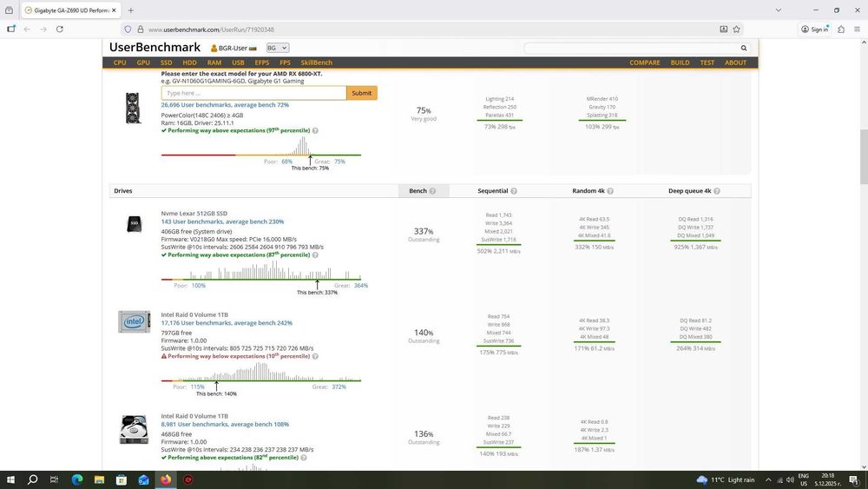Click the hard disk drive image

[x=134, y=429]
